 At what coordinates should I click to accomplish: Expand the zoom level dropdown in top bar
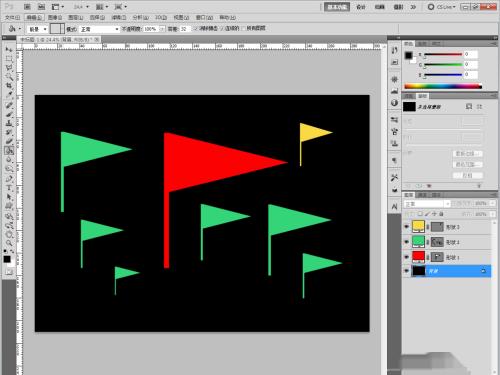point(81,7)
